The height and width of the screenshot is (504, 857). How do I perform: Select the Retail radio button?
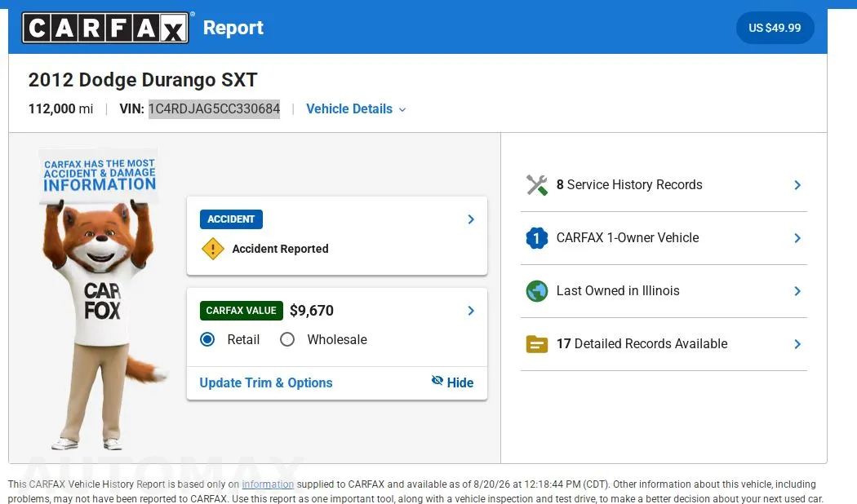[207, 339]
